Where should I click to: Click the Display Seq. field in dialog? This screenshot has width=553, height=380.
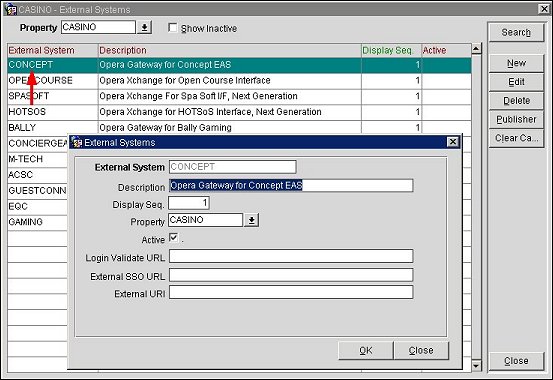189,203
